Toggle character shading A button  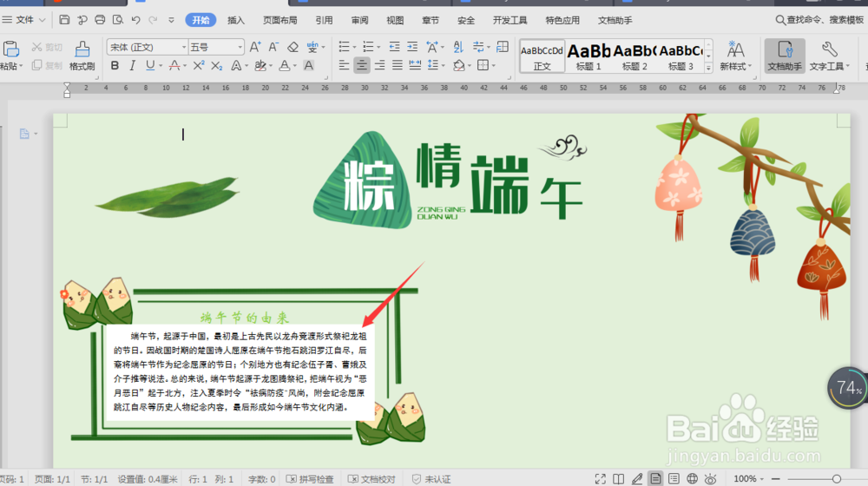309,66
